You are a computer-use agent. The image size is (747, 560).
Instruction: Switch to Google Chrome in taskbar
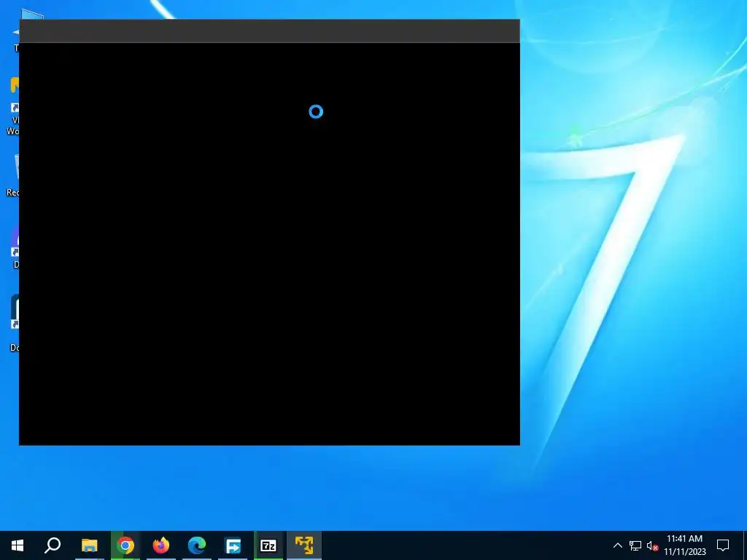pos(125,545)
